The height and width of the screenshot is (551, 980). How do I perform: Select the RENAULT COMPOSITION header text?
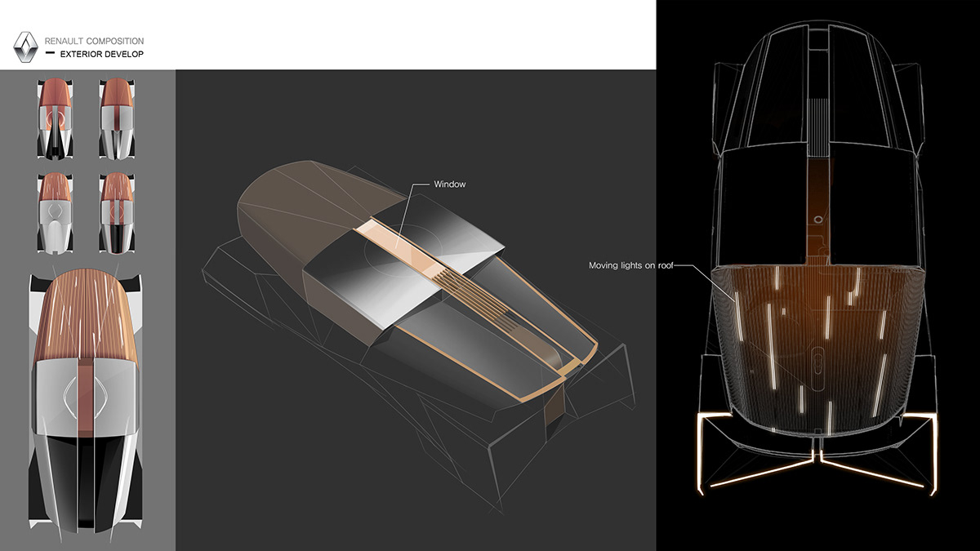tap(95, 40)
